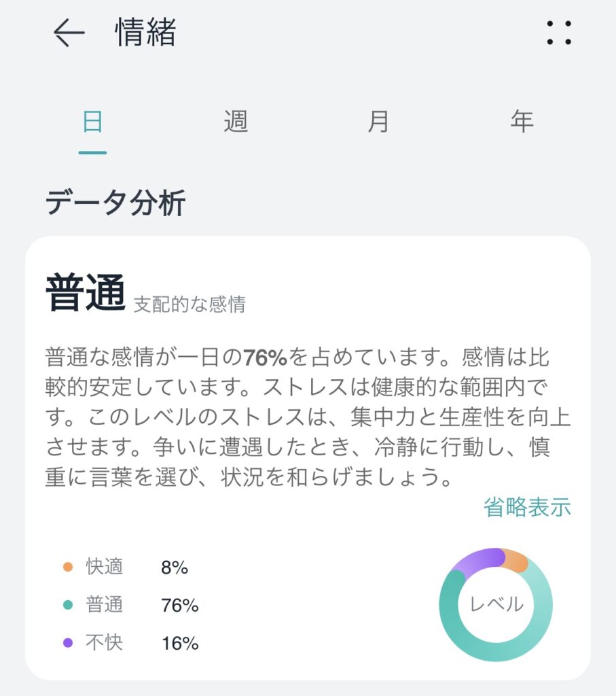Select the teal 普通 legend dot
The height and width of the screenshot is (696, 616).
[x=68, y=604]
